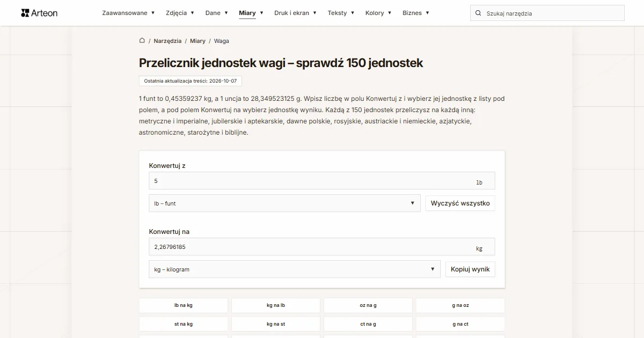Select the lb na kg preset
This screenshot has height=338, width=644.
(184, 305)
